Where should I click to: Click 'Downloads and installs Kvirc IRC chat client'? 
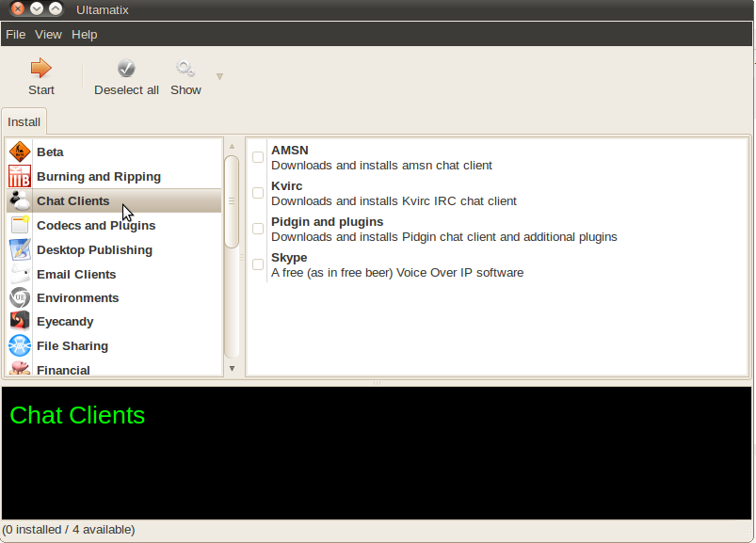click(394, 200)
